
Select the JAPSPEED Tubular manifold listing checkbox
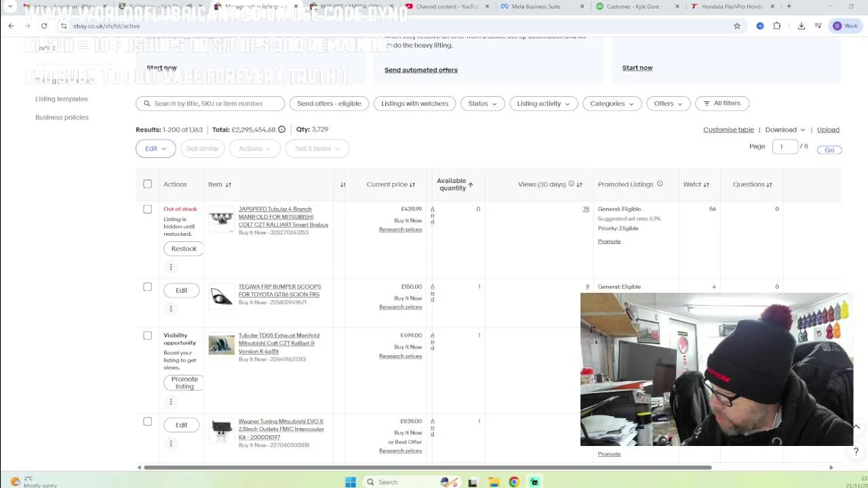147,209
